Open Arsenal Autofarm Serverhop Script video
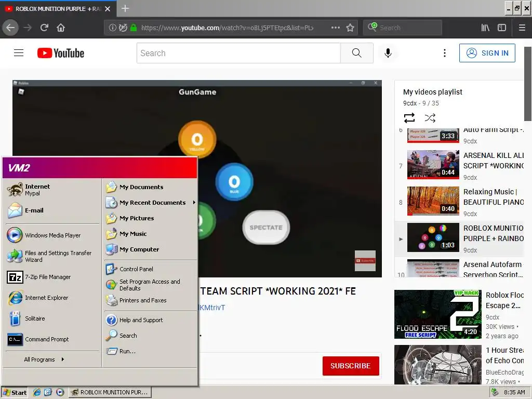The image size is (532, 399). (x=460, y=269)
